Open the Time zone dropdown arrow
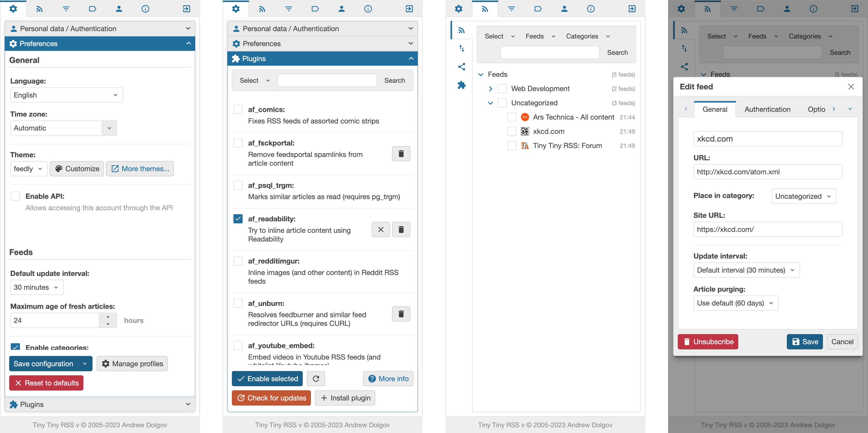 click(109, 128)
